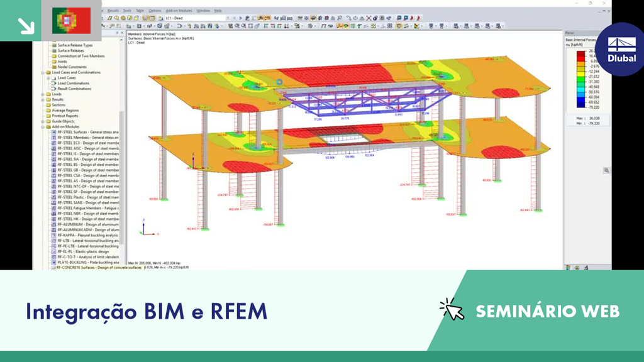644x362 pixels.
Task: Open dropdown arrow beside multicolor chart icon
Action: (422, 26)
